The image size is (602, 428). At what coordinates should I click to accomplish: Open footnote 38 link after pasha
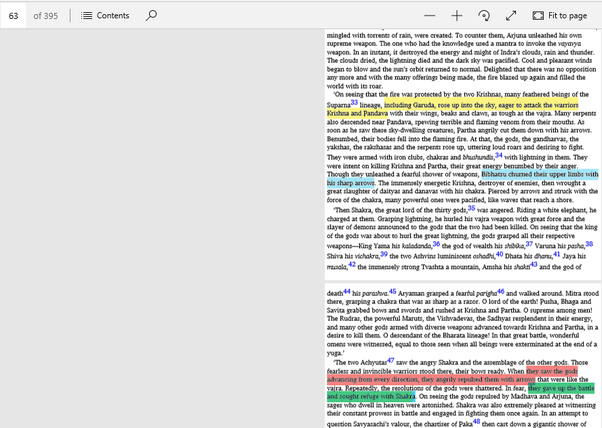(589, 244)
